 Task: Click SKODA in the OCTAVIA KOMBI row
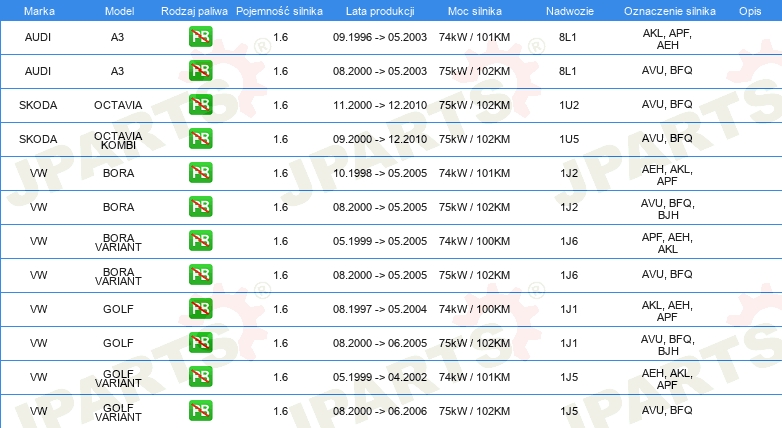pos(38,139)
